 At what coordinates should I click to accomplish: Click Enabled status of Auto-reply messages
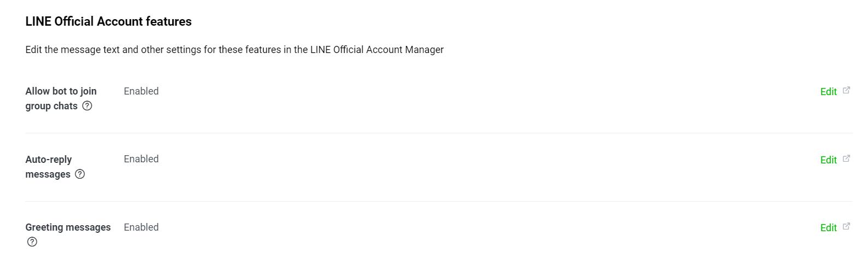point(141,159)
